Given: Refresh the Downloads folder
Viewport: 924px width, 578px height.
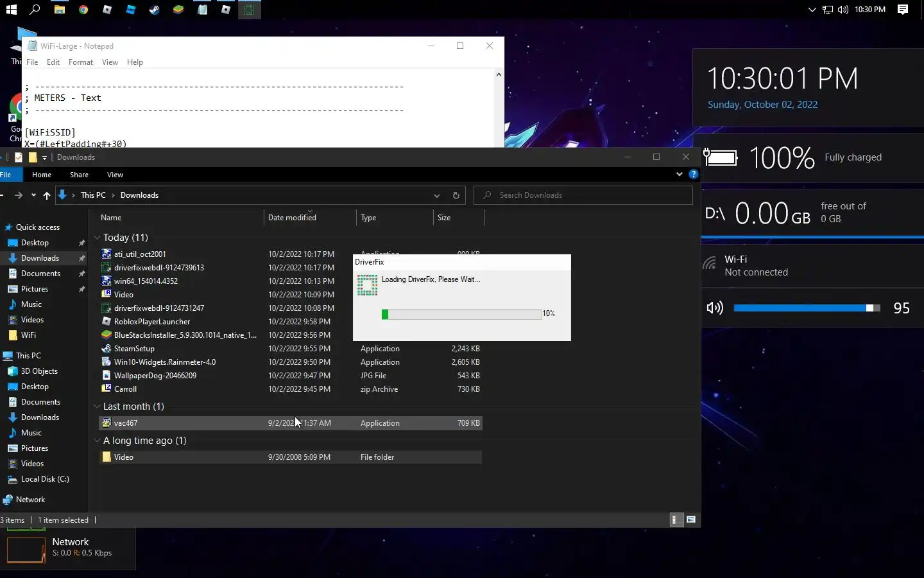Looking at the screenshot, I should 456,195.
